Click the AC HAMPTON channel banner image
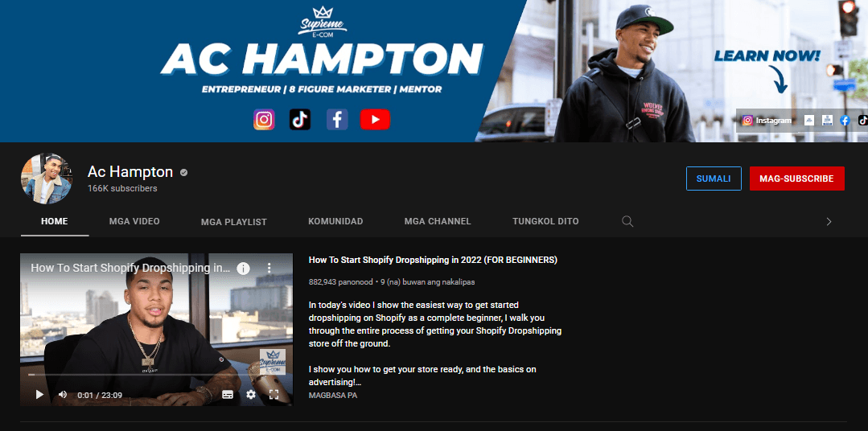The width and height of the screenshot is (868, 431). tap(434, 71)
